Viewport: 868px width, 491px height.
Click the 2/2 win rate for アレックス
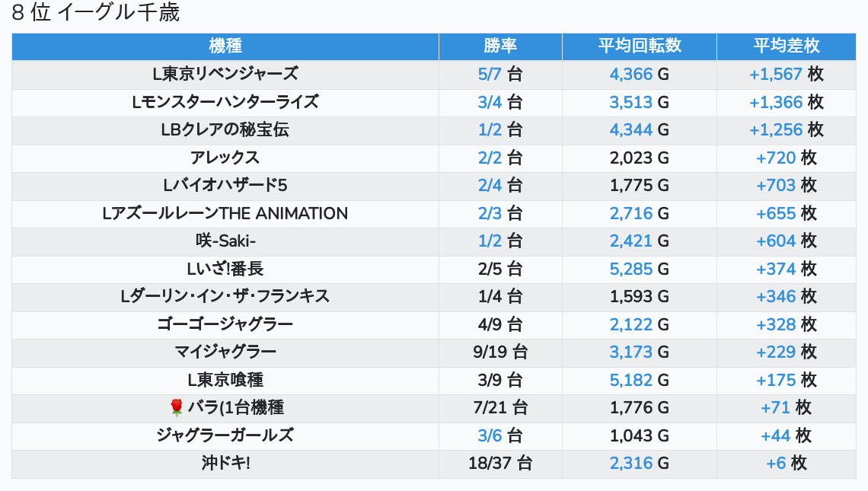(490, 158)
